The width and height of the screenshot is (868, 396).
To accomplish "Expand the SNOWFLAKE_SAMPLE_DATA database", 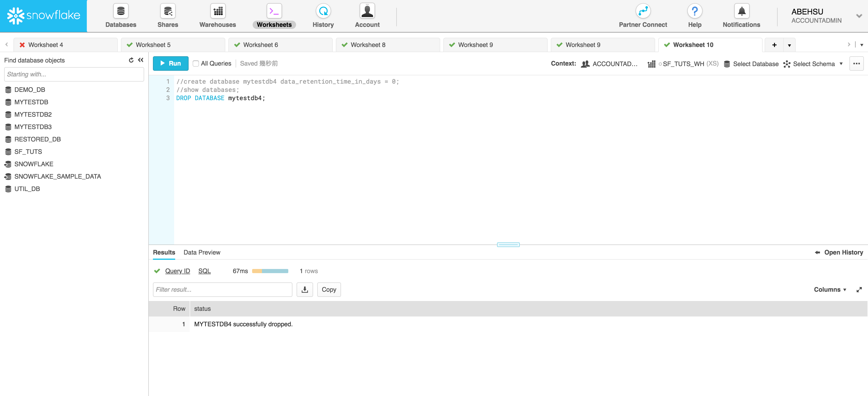I will [x=58, y=177].
